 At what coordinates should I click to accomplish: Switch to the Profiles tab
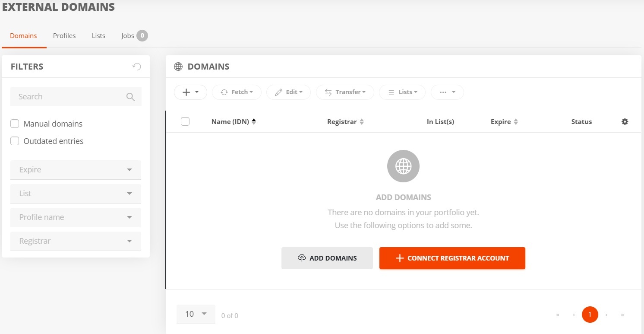[x=64, y=36]
